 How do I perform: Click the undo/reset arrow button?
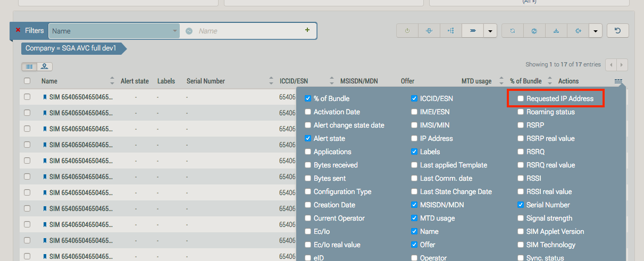pos(617,31)
